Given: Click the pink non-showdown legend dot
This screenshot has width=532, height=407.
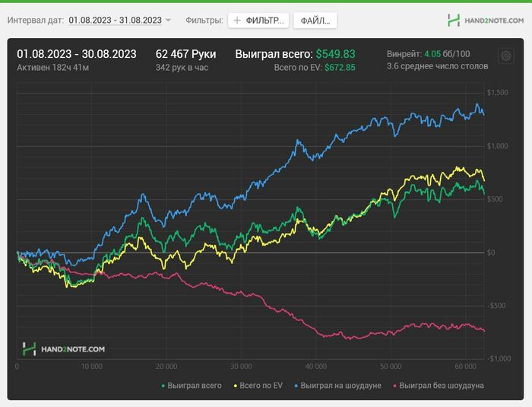Looking at the screenshot, I should coord(394,386).
